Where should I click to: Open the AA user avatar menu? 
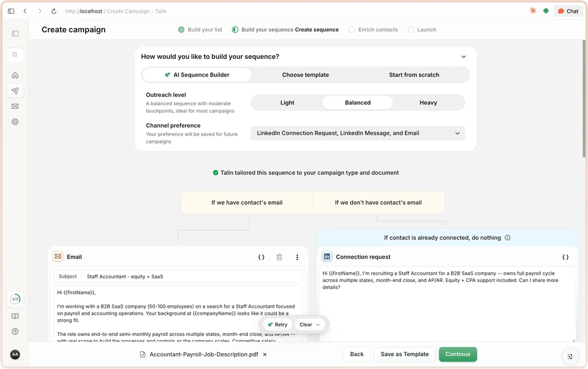[15, 354]
